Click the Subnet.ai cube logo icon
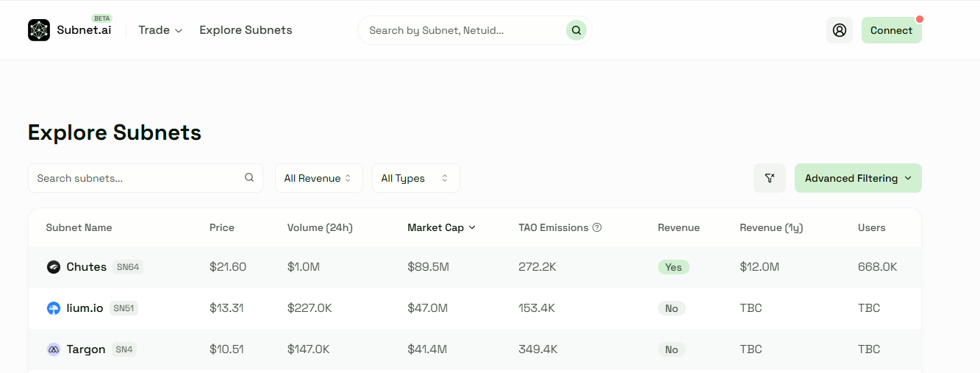 [39, 30]
